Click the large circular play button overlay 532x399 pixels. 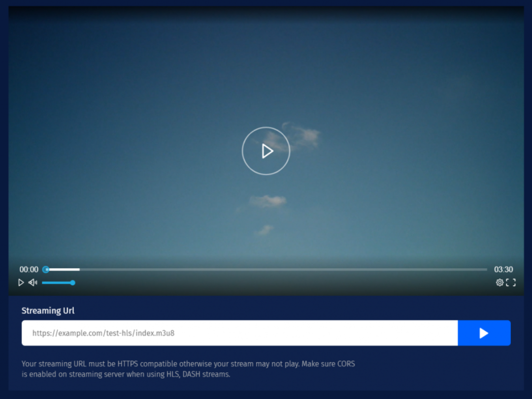coord(266,151)
